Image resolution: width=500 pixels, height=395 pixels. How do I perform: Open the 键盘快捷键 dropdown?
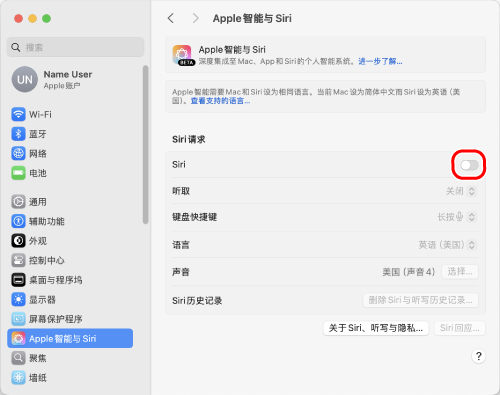point(457,217)
